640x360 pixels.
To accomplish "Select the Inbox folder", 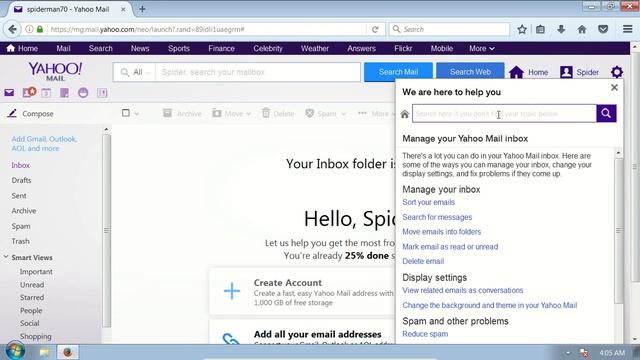I will coord(20,165).
